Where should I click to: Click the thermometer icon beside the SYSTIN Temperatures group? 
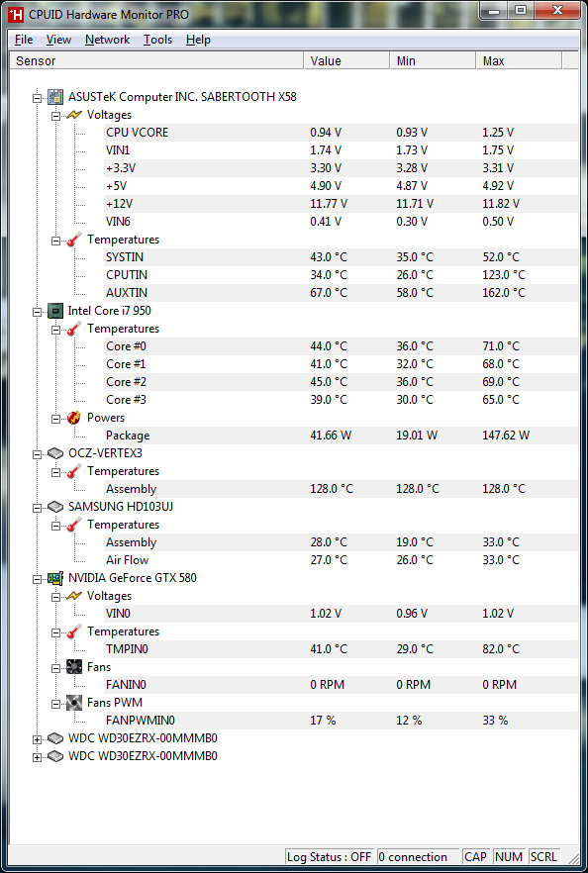[74, 240]
